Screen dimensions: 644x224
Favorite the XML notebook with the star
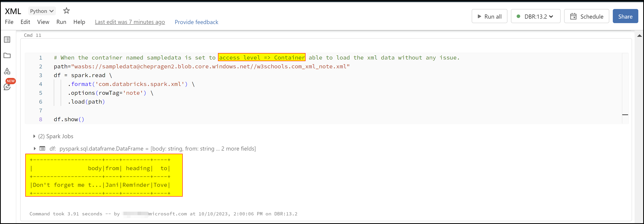(x=66, y=11)
